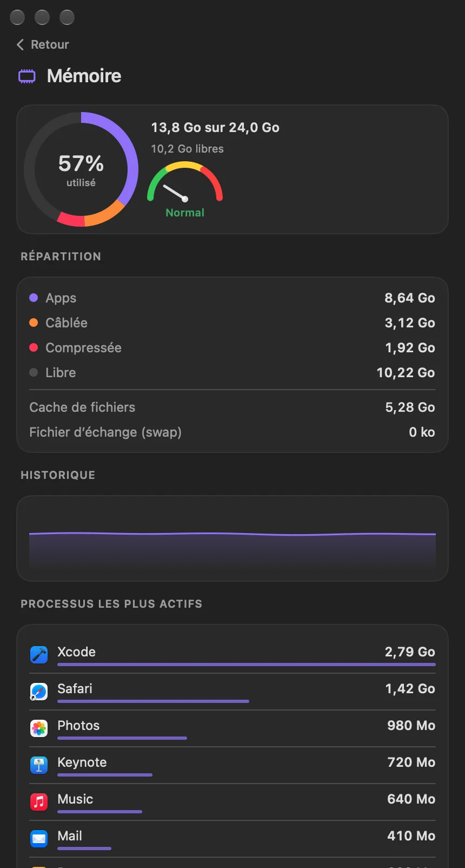
Task: Select the Safari 1,42 Go process row
Action: (x=232, y=692)
